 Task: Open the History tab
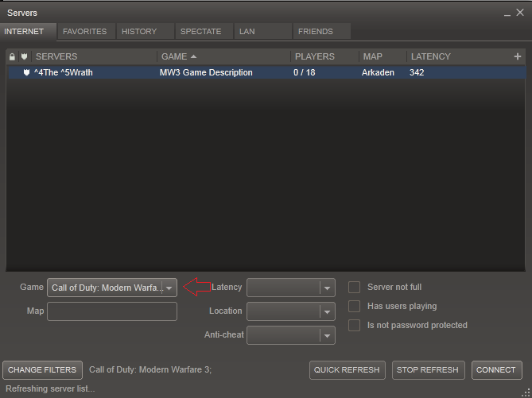139,32
